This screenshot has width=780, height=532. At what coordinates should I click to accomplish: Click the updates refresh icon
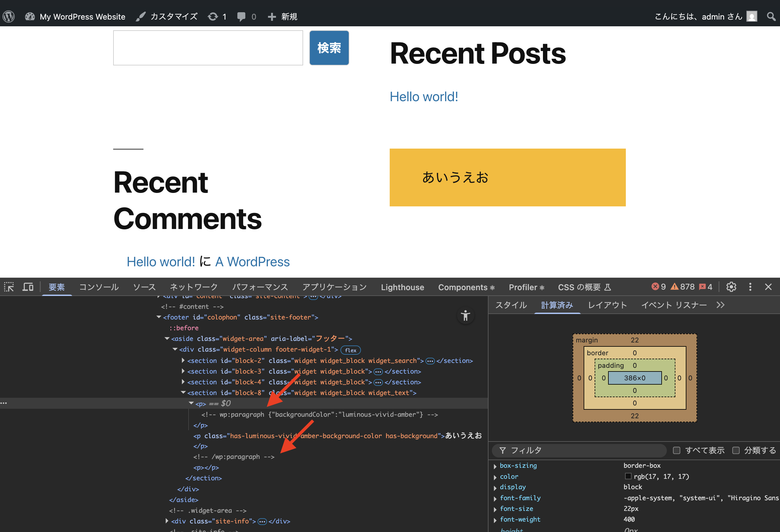(x=213, y=17)
